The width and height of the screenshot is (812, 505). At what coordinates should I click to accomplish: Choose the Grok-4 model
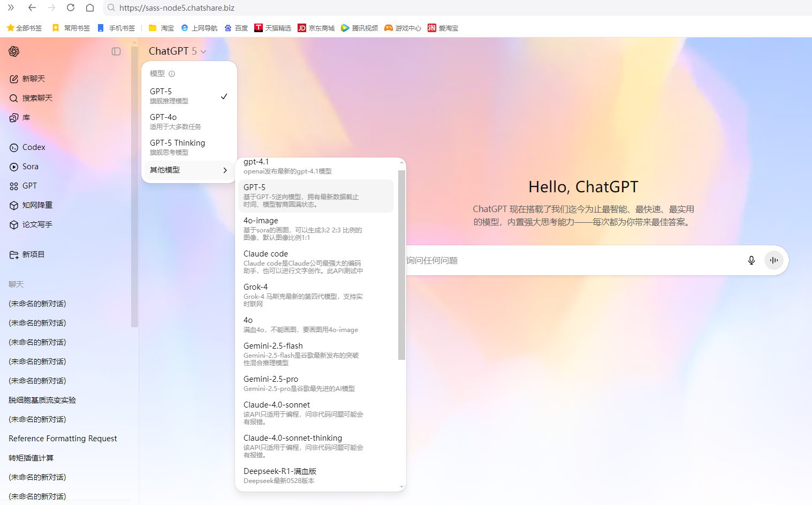316,295
